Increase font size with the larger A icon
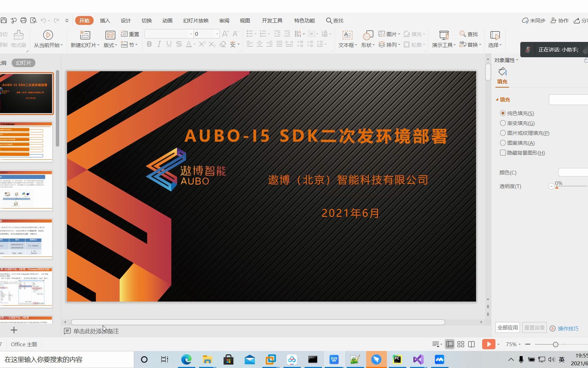The image size is (588, 368). tap(225, 34)
